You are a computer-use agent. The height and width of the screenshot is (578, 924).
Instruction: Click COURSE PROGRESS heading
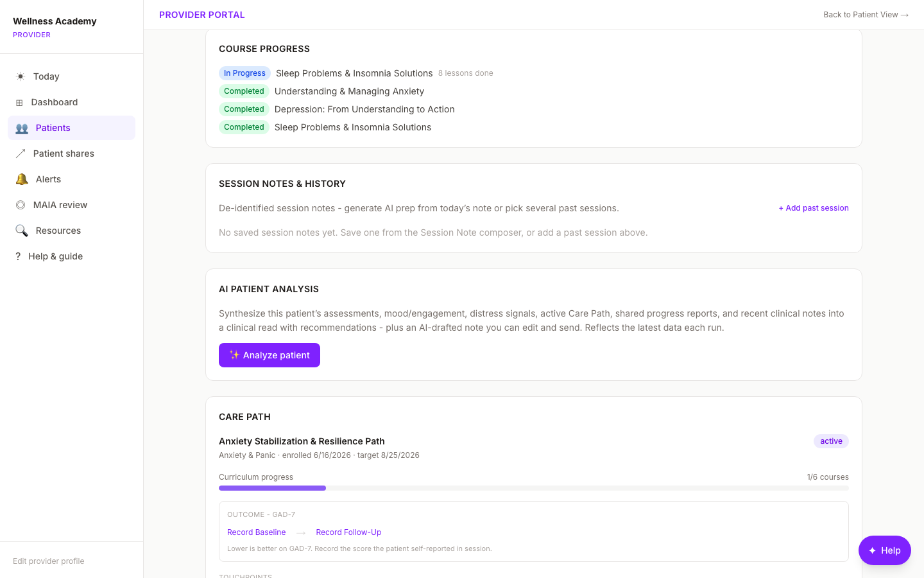coord(264,49)
